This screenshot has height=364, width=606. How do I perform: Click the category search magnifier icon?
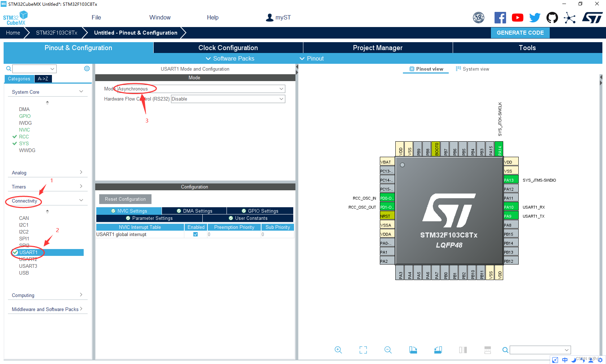pos(9,68)
